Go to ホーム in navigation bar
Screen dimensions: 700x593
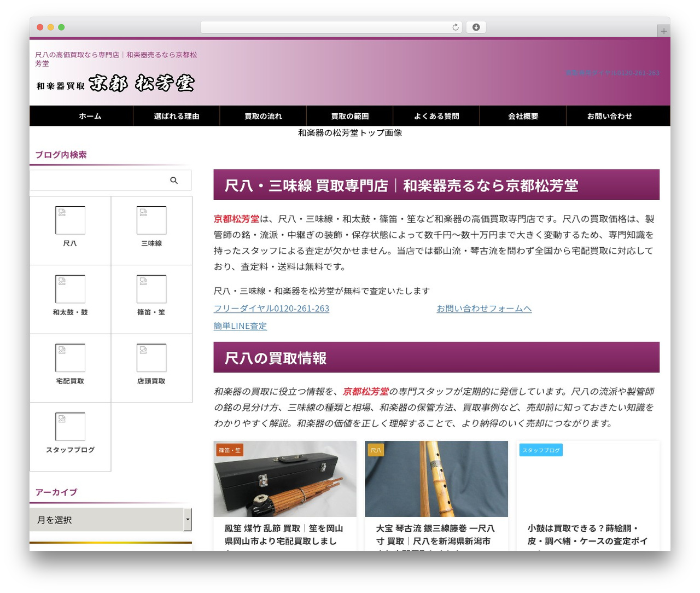click(x=90, y=117)
